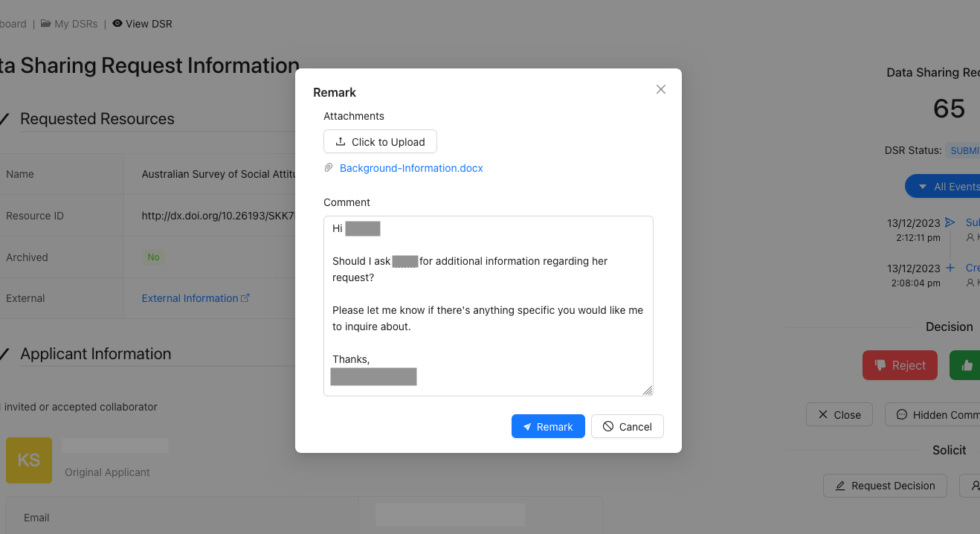Click the 13/12/2023 2:08:04 pm timestamp
This screenshot has height=534, width=980.
(914, 275)
